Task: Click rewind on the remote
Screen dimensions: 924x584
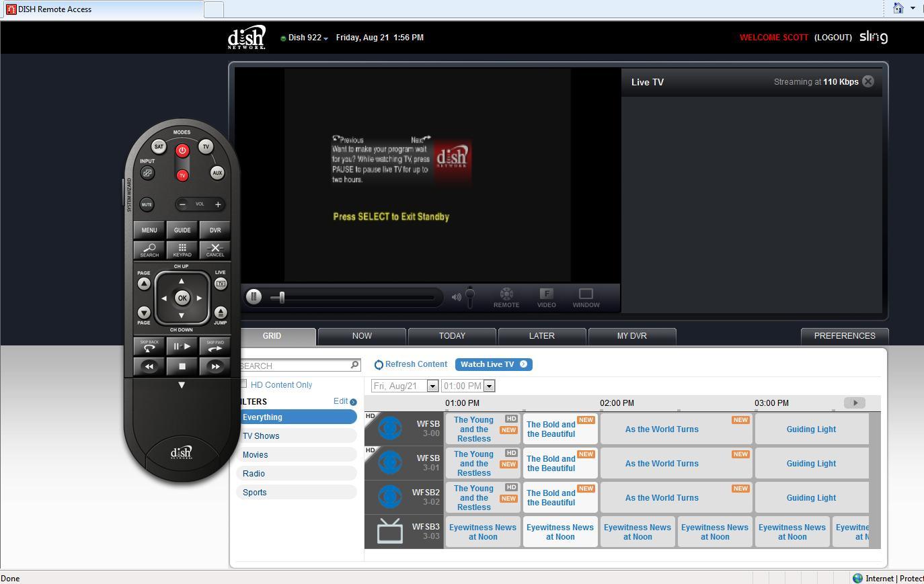Action: click(x=149, y=366)
